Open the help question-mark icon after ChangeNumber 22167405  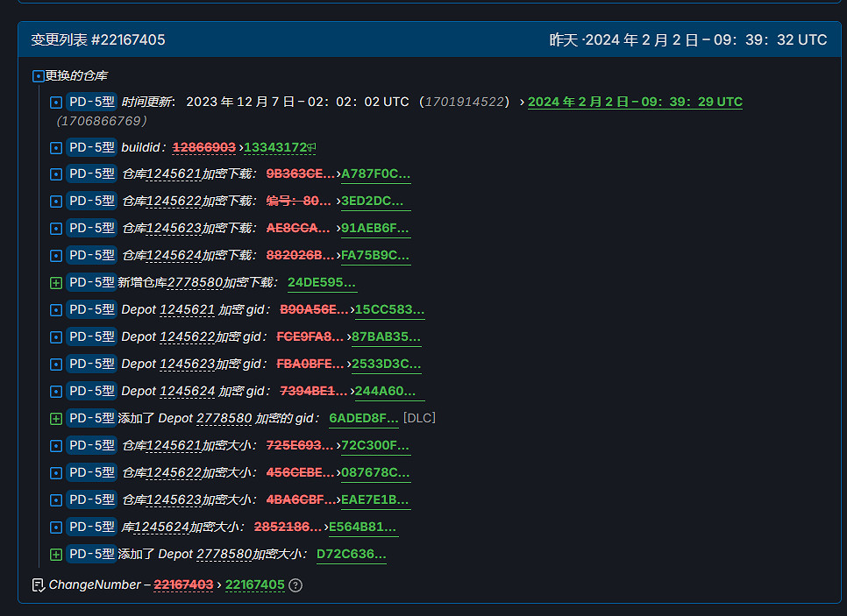pos(295,584)
